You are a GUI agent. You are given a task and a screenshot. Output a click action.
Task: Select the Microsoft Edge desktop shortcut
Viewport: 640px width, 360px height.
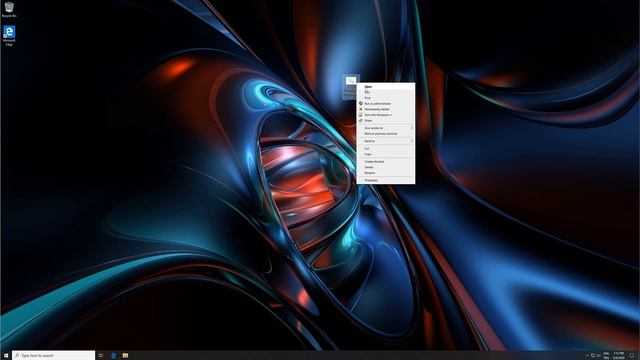tap(9, 36)
